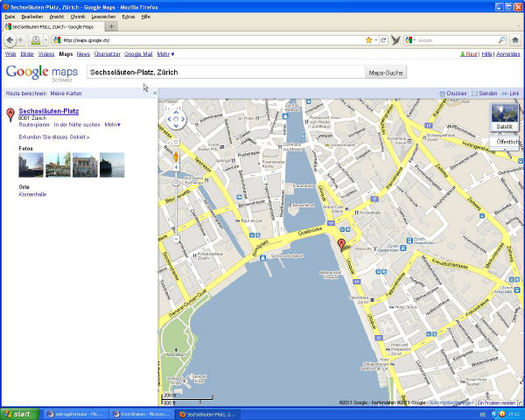Open new tab with plus button
The image size is (525, 420).
tap(111, 26)
